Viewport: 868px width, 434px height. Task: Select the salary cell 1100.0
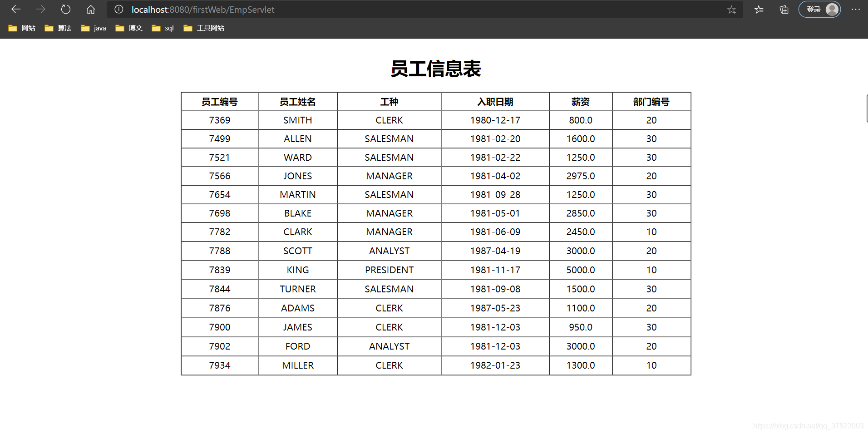[x=581, y=308]
